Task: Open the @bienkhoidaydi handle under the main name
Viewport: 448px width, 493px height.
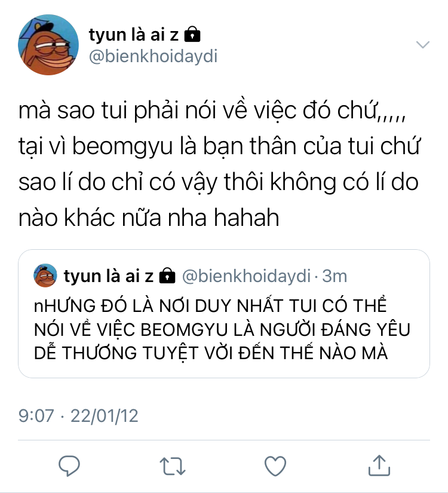Action: click(153, 57)
